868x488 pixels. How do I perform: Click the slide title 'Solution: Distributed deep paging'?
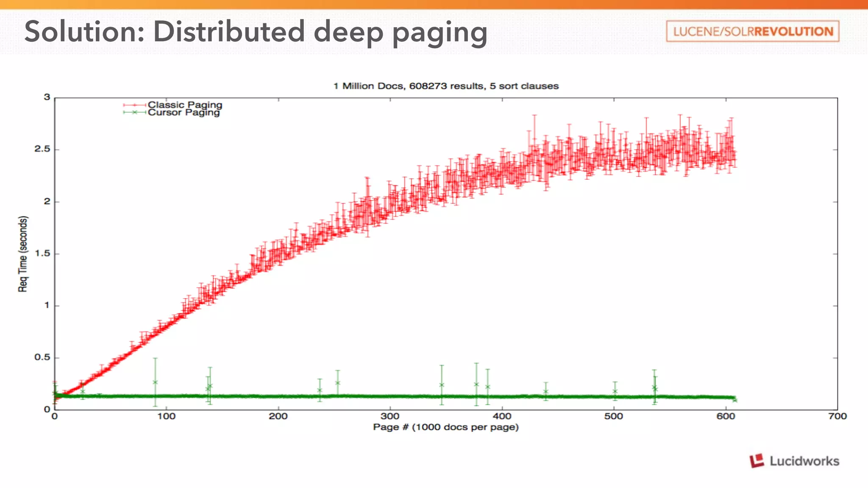click(x=256, y=32)
